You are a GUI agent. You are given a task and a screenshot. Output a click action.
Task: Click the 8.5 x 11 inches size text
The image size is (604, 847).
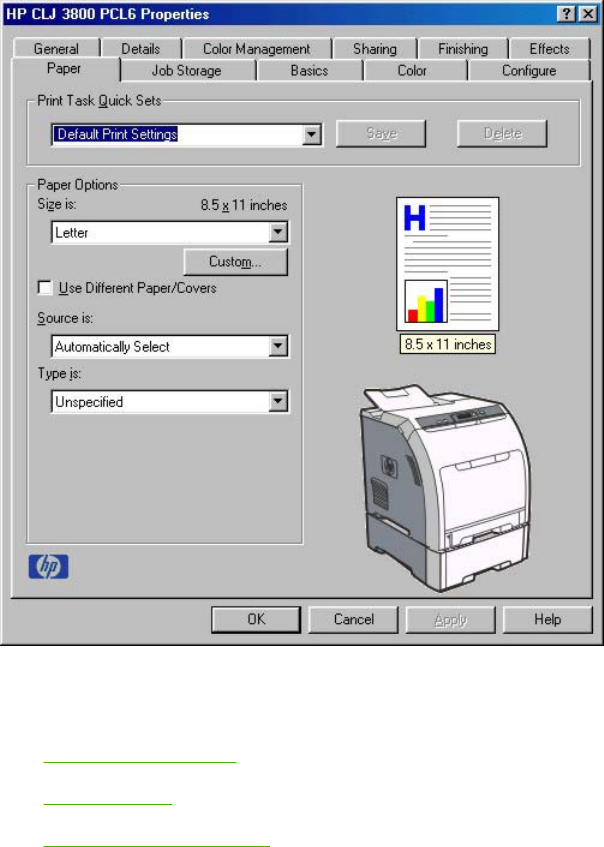(244, 205)
